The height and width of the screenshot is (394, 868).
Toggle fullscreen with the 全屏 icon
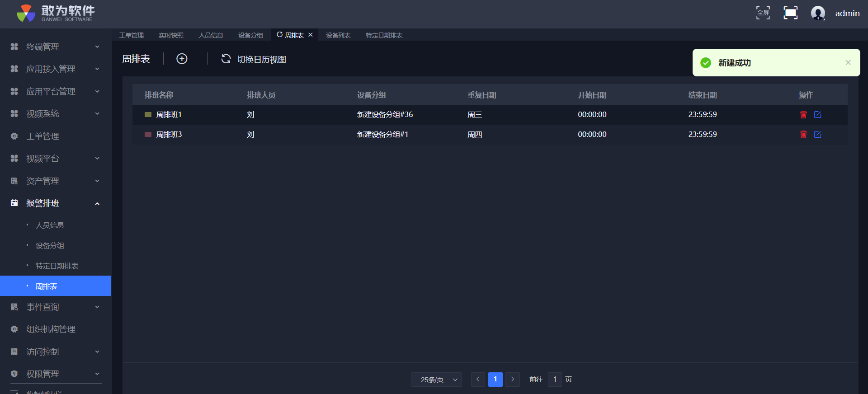[763, 13]
